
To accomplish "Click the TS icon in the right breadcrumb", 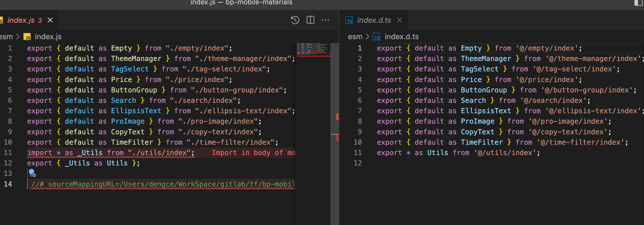I will [x=377, y=37].
